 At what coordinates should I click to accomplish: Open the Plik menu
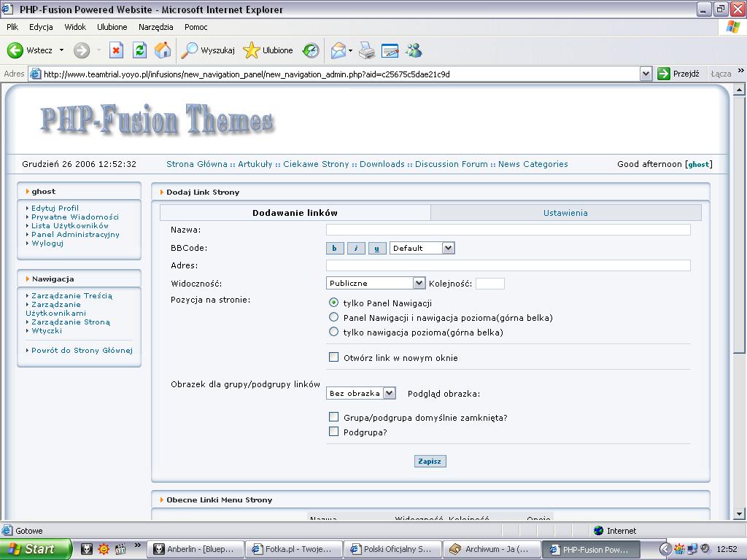coord(12,27)
